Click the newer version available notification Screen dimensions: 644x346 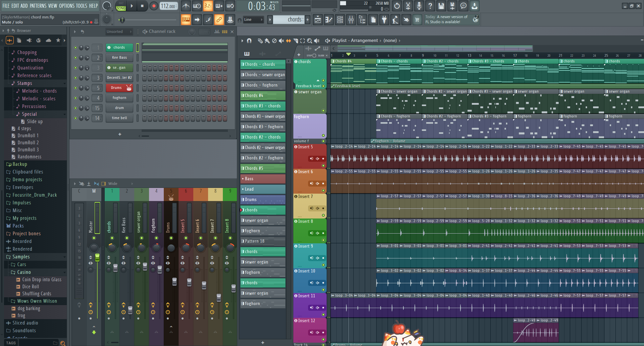452,19
